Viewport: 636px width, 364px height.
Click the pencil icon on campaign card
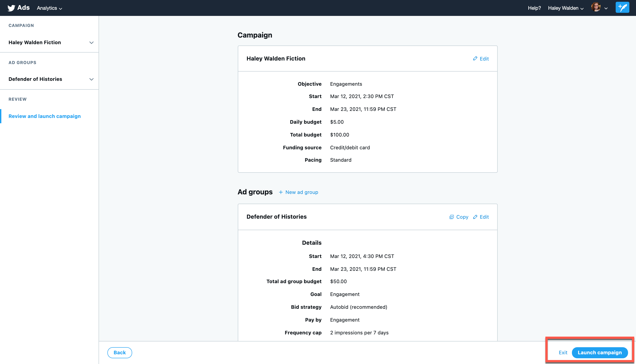(x=475, y=59)
